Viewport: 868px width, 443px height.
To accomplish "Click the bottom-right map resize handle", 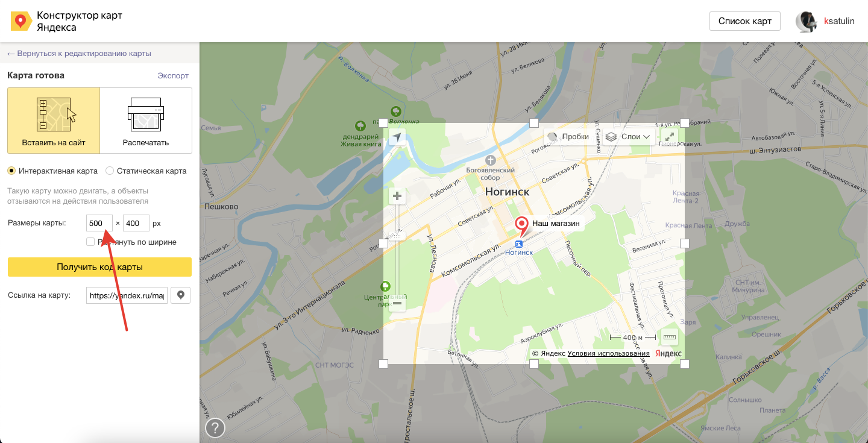I will coord(685,364).
